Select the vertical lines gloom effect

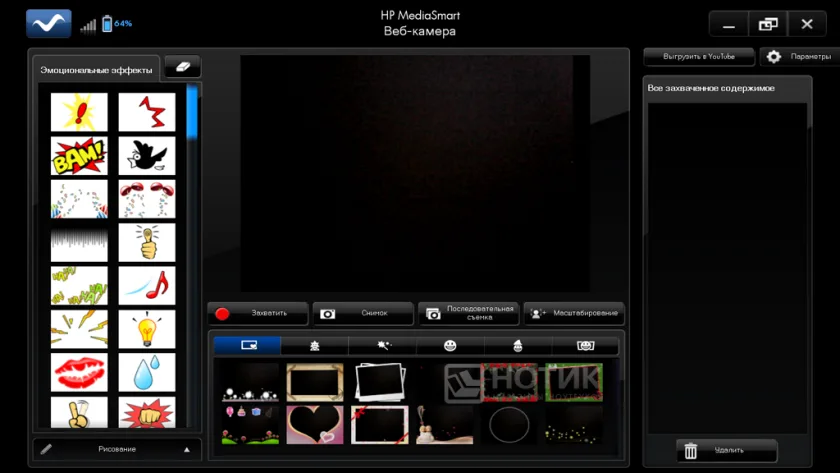point(79,243)
